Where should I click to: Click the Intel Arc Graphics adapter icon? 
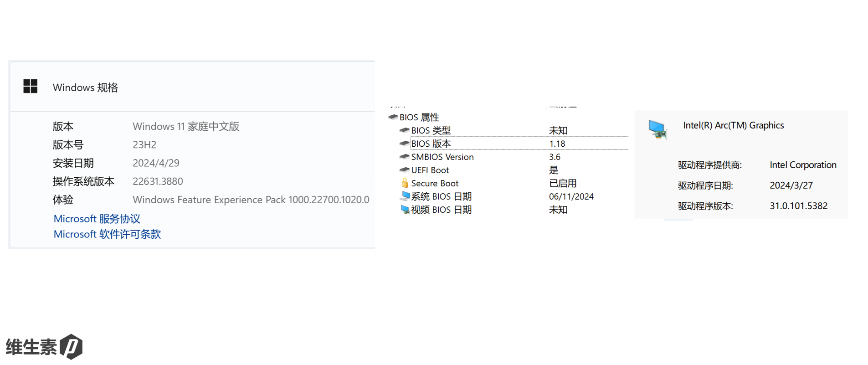(x=657, y=129)
